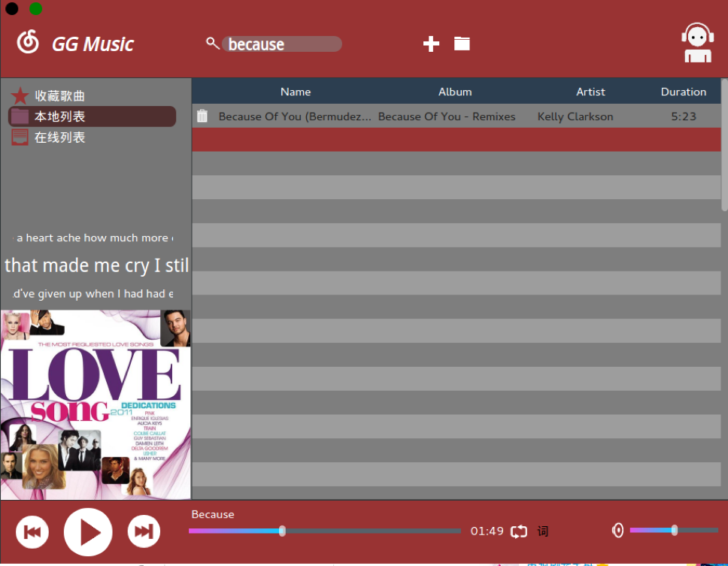This screenshot has width=728, height=566.
Task: Open the headphone avatar user icon
Action: click(x=697, y=43)
